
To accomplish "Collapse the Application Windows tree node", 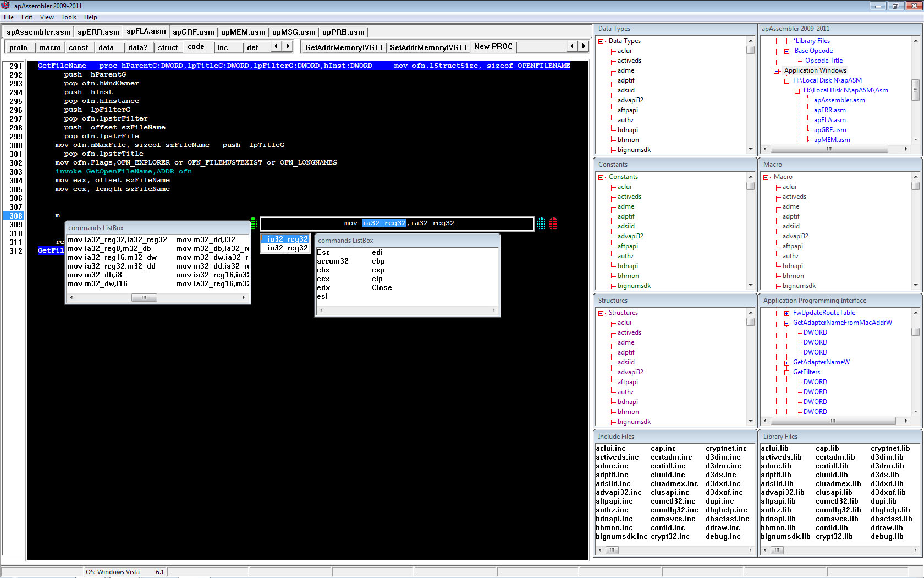I will (777, 71).
